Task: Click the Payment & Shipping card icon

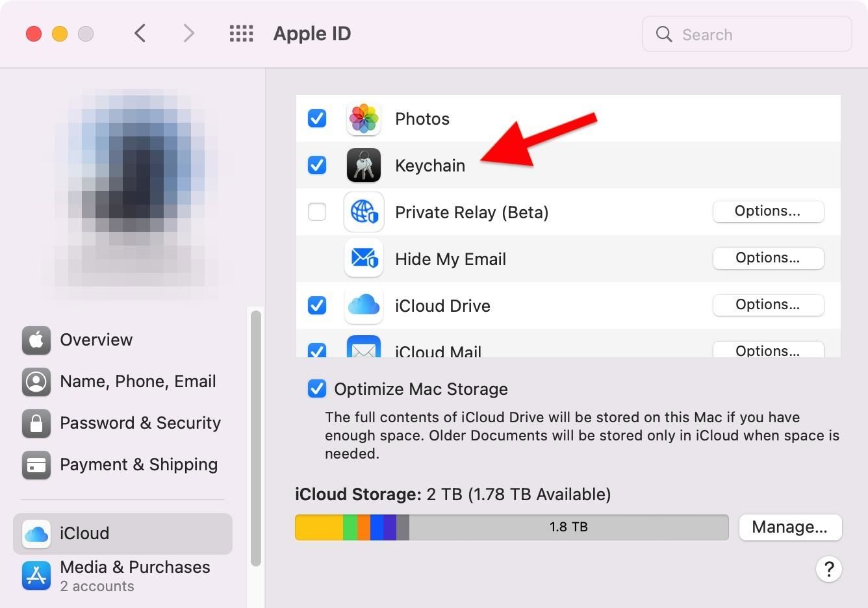Action: point(36,464)
